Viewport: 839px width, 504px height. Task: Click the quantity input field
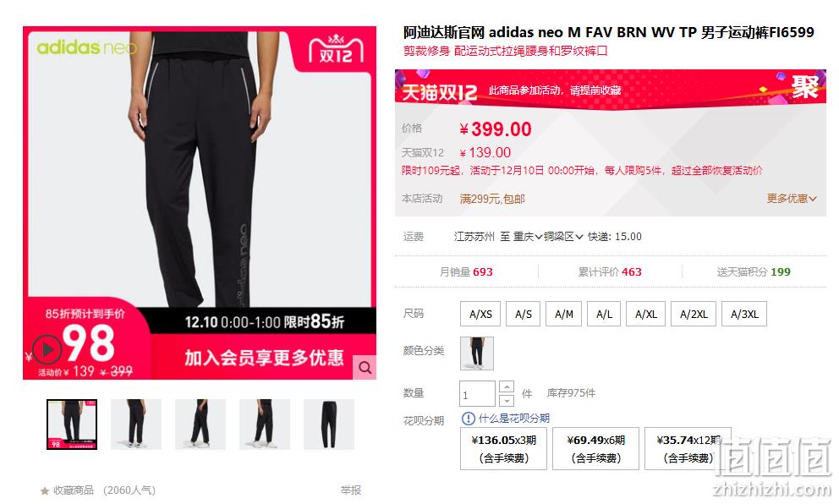tap(477, 394)
